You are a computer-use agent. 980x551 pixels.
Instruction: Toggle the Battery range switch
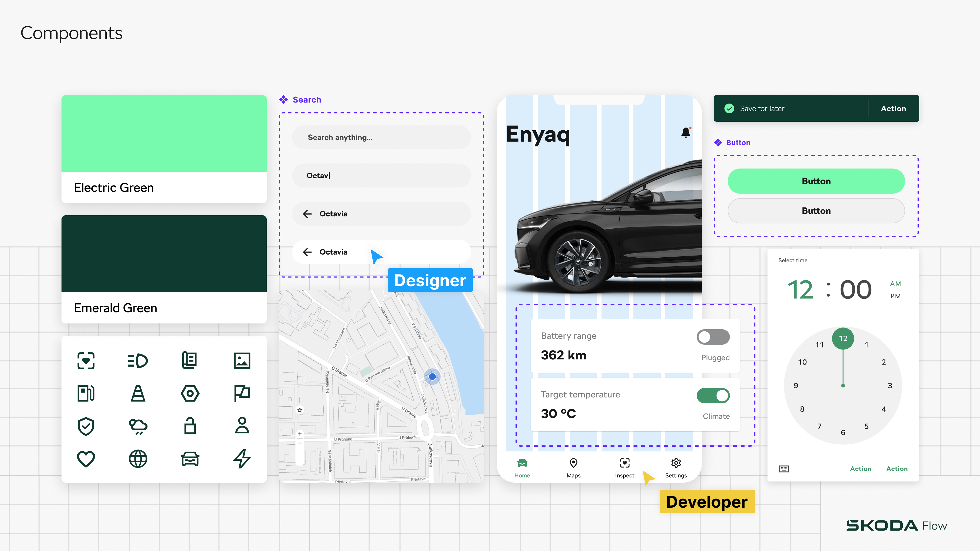point(713,337)
